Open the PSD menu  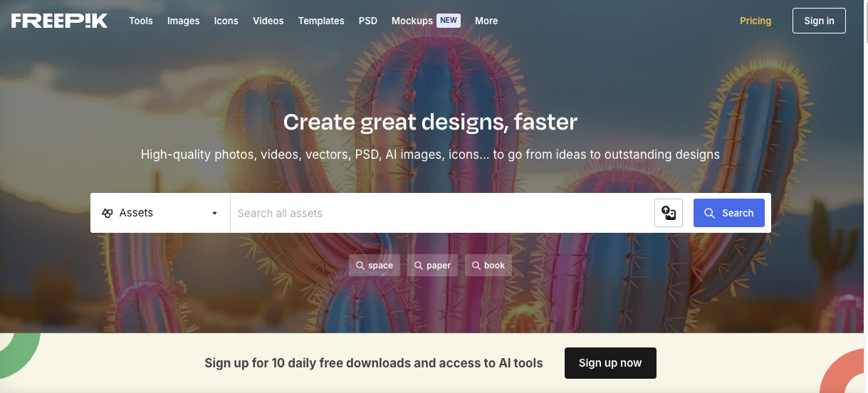(368, 21)
